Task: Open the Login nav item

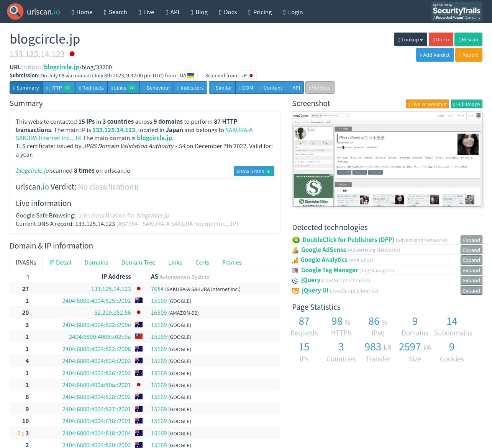Action: (293, 12)
